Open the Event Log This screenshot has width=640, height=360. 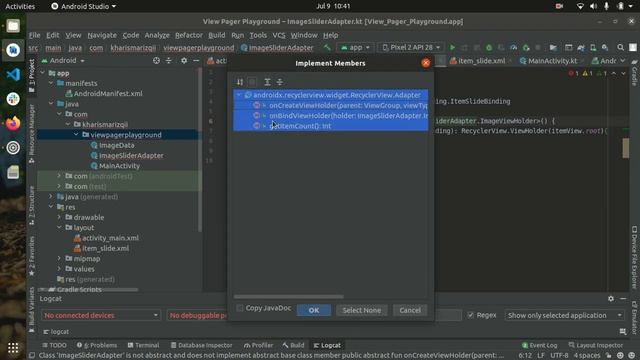pyautogui.click(x=539, y=345)
